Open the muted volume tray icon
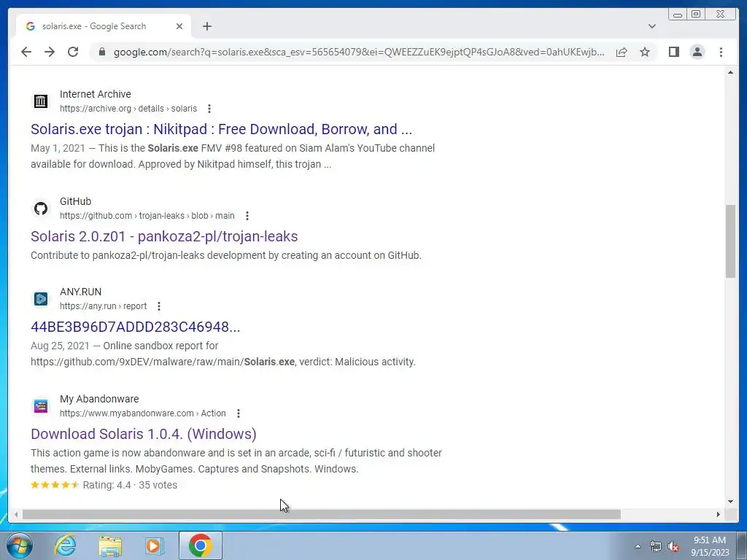This screenshot has width=747, height=560. pos(673,546)
